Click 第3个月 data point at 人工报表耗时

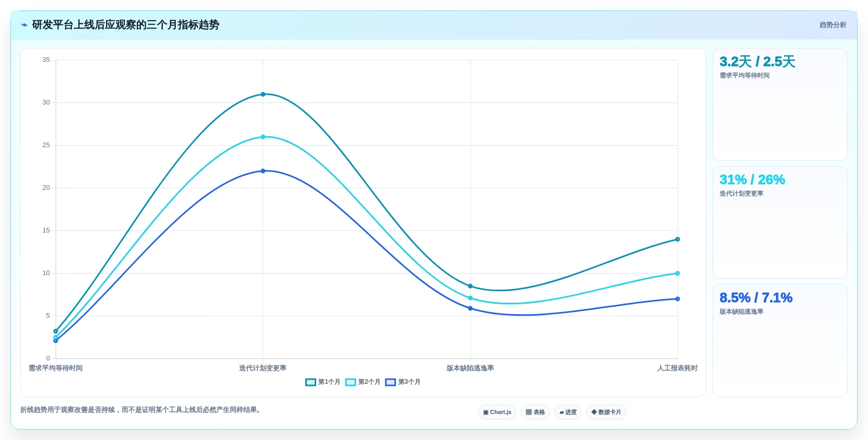(677, 299)
